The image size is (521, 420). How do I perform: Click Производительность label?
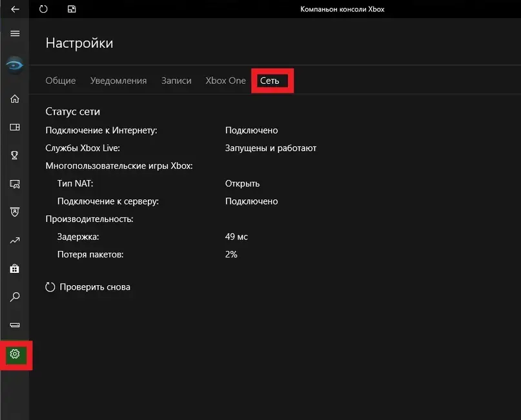click(89, 219)
